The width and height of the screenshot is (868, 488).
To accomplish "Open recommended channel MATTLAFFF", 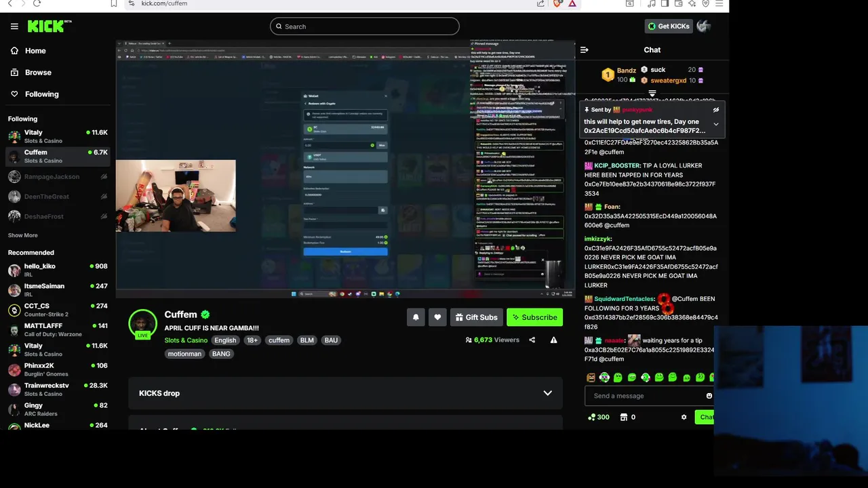I will pos(58,330).
